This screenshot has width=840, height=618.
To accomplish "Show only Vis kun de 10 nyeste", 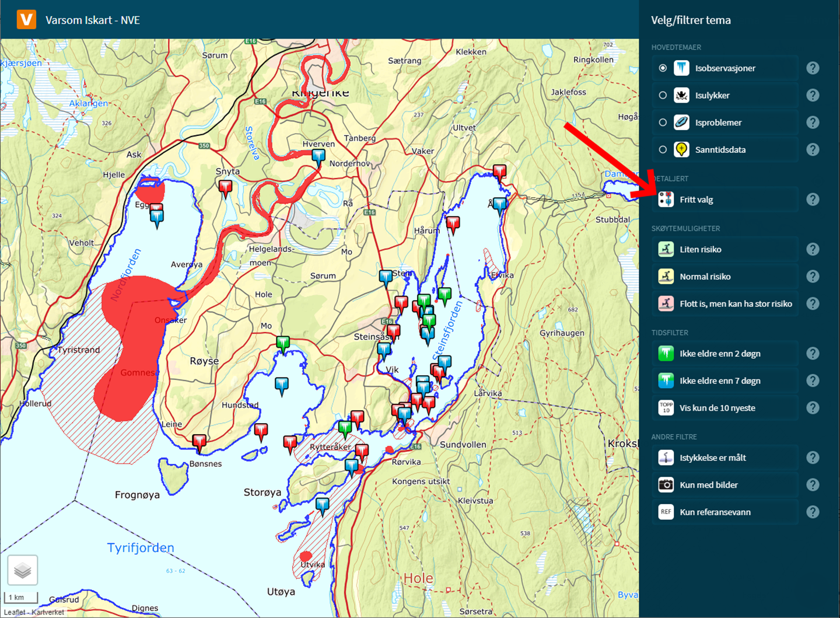I will 666,408.
